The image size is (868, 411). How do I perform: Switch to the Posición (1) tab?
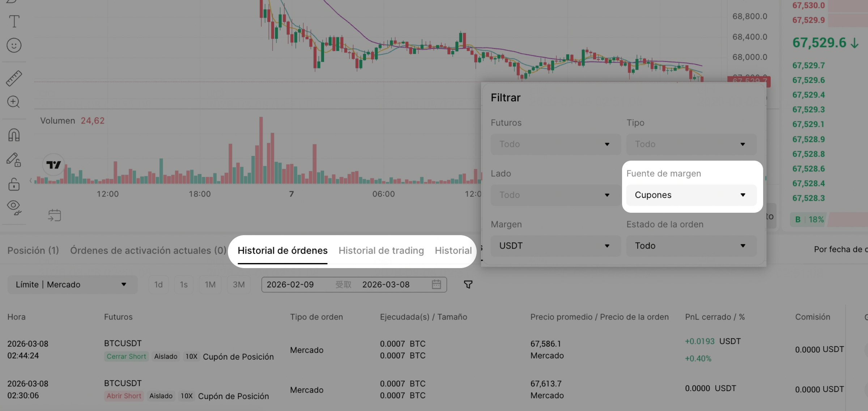(x=33, y=250)
